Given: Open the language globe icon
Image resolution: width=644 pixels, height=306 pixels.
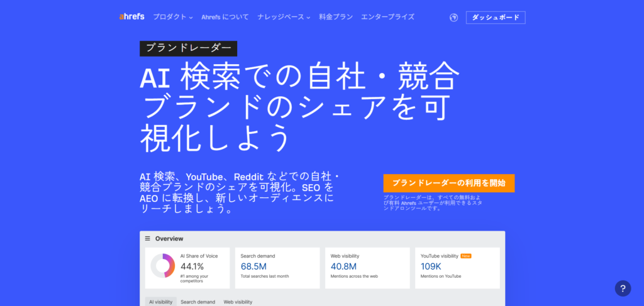Looking at the screenshot, I should tap(453, 18).
